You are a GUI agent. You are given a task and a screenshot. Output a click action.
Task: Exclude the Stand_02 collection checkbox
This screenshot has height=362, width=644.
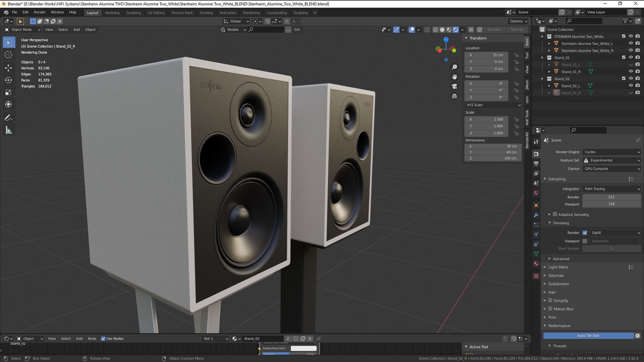coord(623,78)
